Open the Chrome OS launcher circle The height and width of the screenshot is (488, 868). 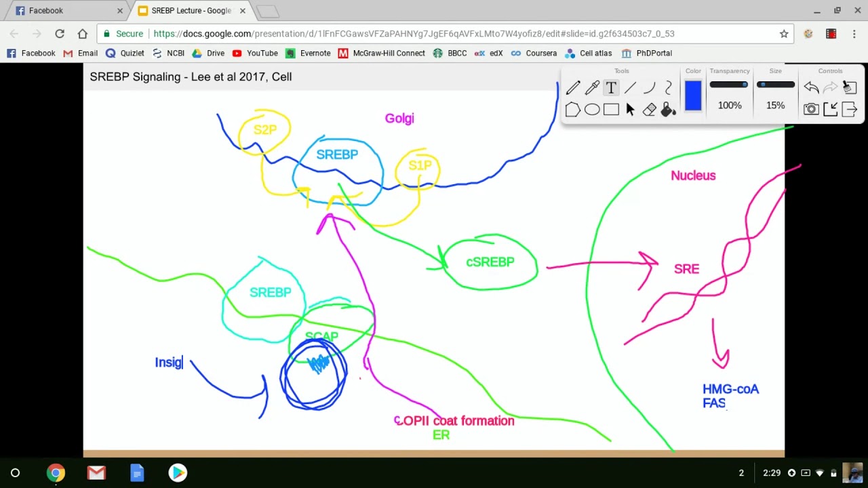[x=15, y=473]
